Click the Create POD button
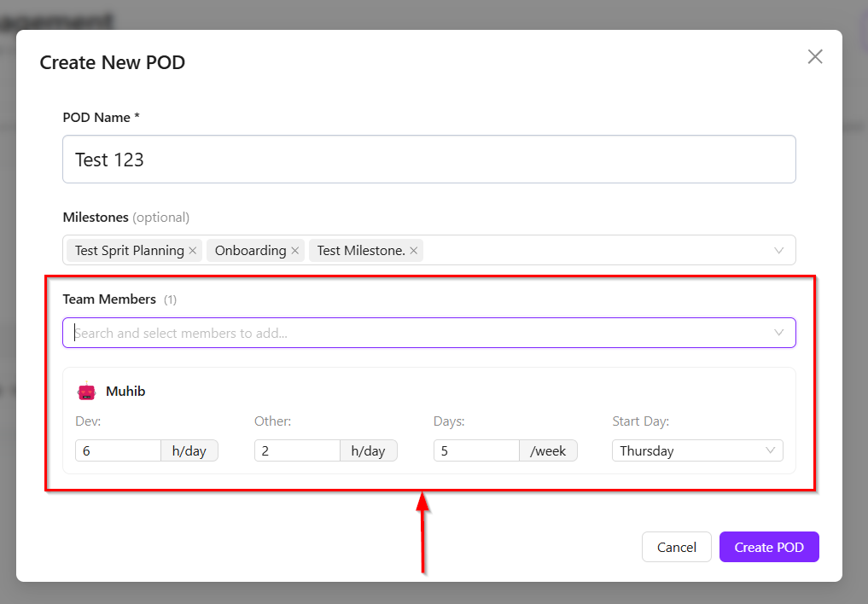This screenshot has width=868, height=604. (x=768, y=547)
